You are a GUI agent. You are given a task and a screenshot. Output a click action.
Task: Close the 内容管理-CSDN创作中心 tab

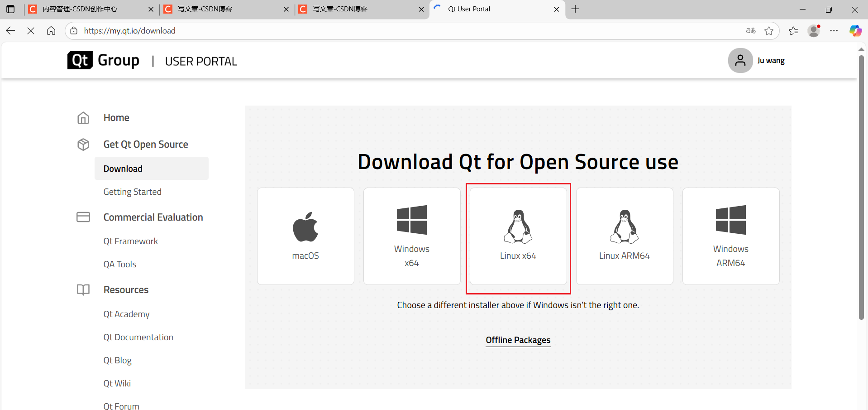point(151,9)
